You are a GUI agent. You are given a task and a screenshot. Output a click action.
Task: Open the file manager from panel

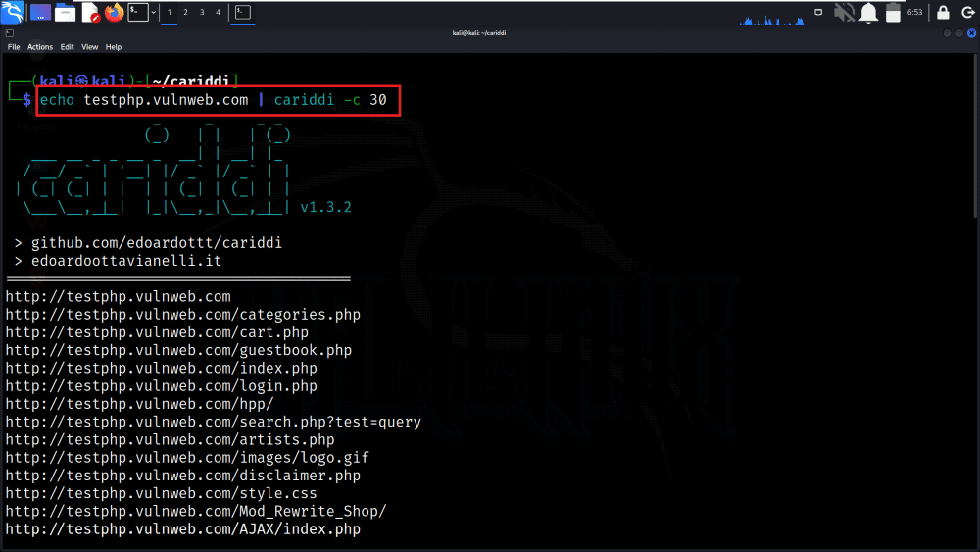pyautogui.click(x=65, y=12)
